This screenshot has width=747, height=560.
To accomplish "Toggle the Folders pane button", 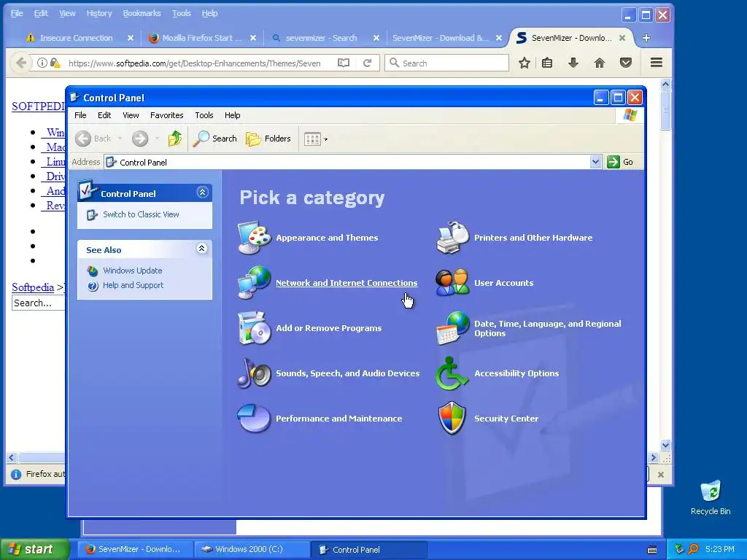I will tap(268, 139).
